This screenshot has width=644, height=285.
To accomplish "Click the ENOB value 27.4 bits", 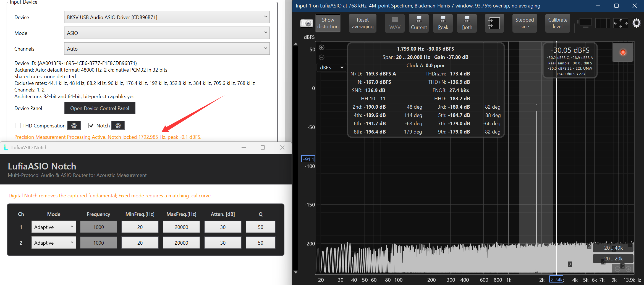I will click(x=459, y=90).
